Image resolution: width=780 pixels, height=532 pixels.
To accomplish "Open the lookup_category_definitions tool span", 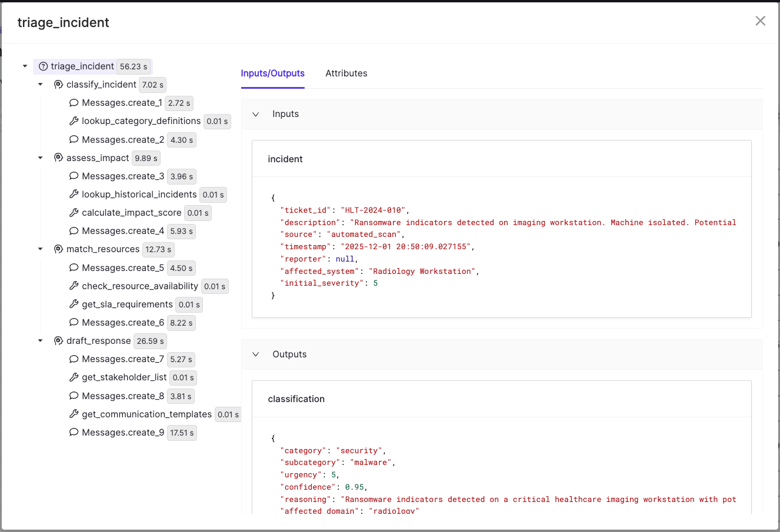I will click(141, 121).
